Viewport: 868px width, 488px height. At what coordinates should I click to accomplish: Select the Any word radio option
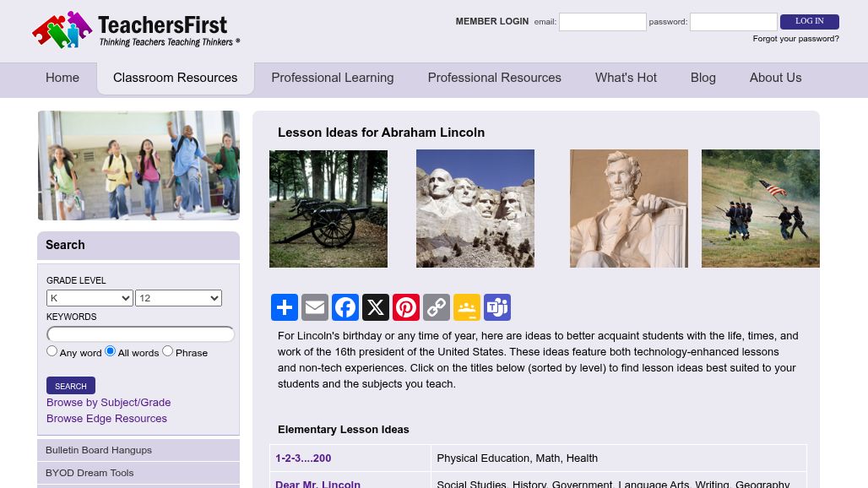pos(52,350)
